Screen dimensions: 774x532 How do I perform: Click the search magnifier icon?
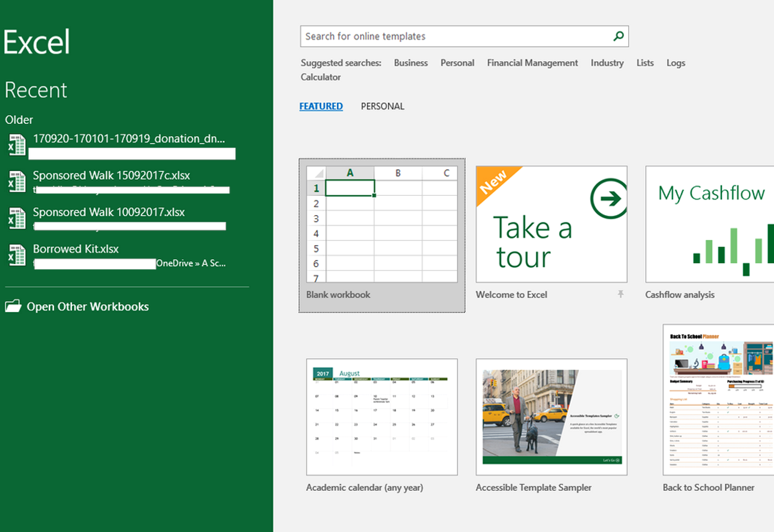tap(618, 36)
